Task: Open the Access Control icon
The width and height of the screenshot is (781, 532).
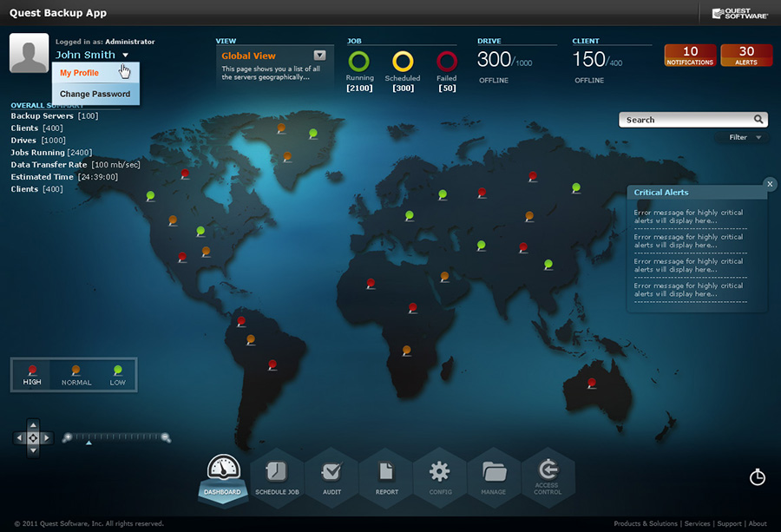Action: [x=548, y=470]
